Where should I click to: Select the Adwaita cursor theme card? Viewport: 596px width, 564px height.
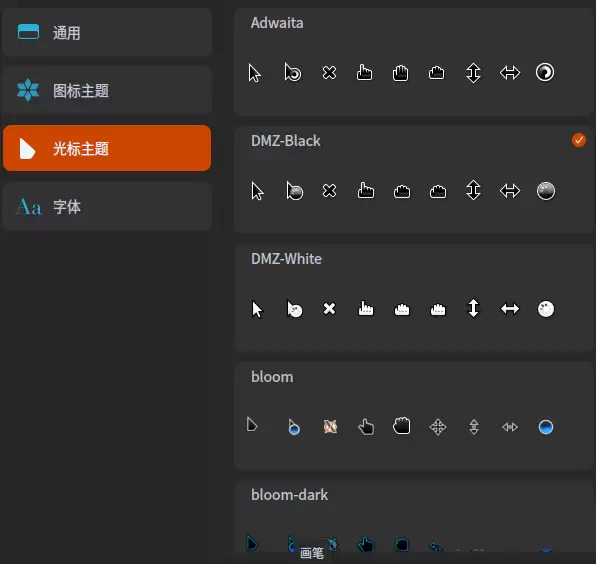(x=414, y=62)
